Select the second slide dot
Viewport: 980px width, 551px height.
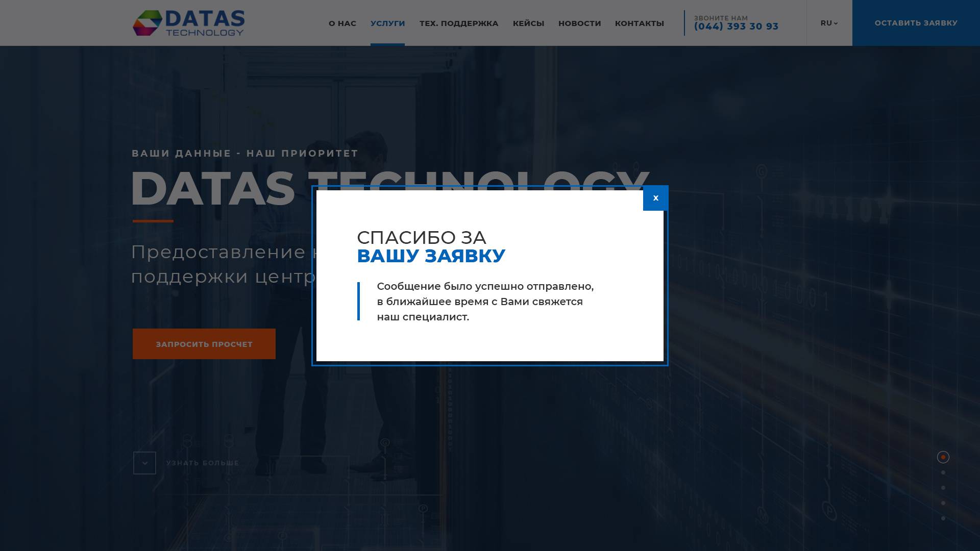pos(943,472)
